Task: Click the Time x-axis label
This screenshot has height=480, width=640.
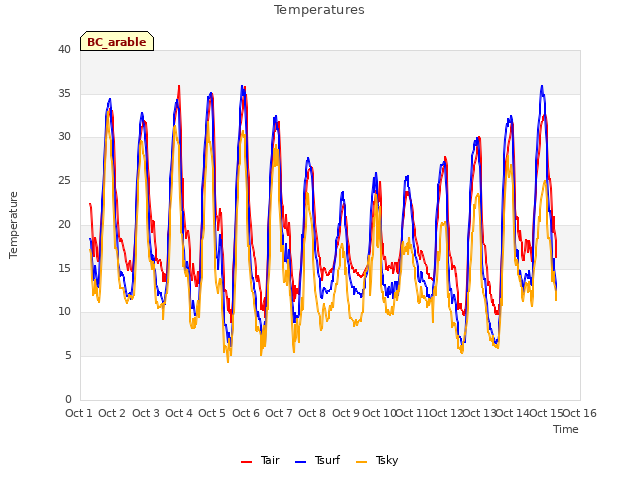Action: (566, 429)
